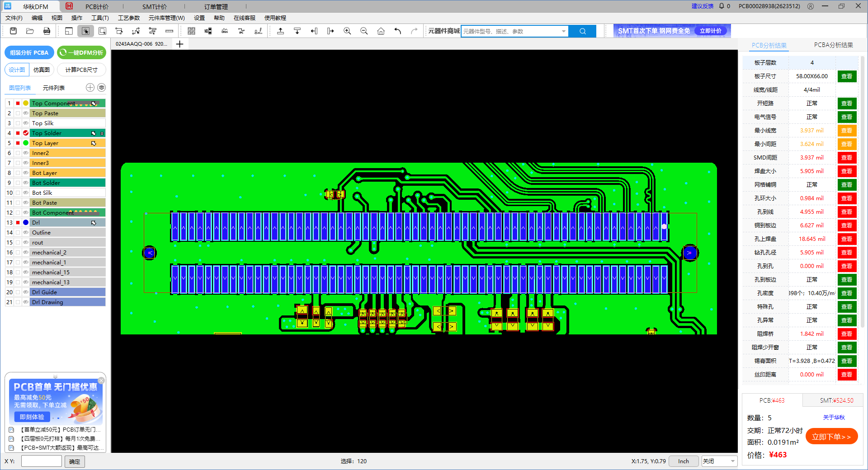Click the 一键DFM分析 button
Viewport: 868px width, 470px height.
point(82,53)
